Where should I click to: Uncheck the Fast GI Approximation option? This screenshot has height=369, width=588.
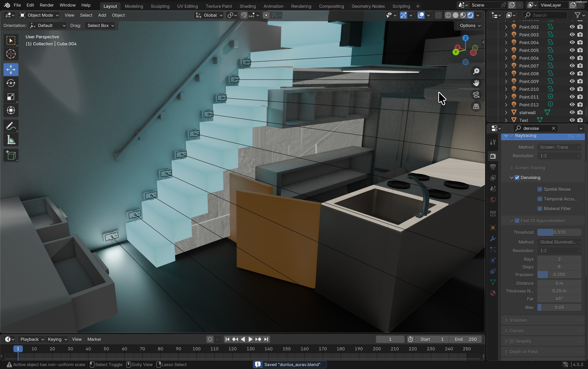[517, 220]
